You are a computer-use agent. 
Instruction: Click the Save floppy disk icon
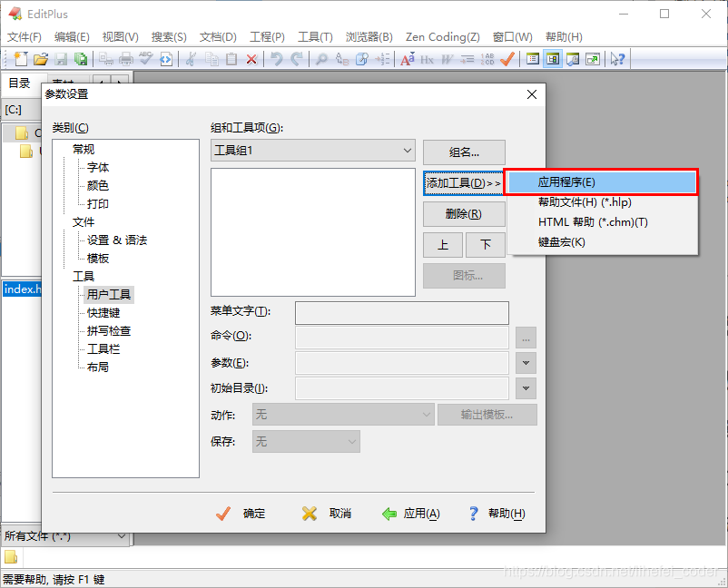tap(61, 59)
